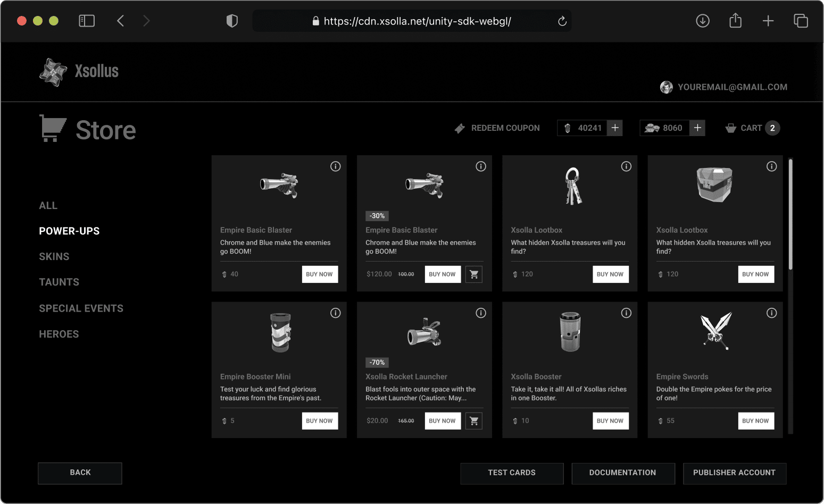The width and height of the screenshot is (824, 504).
Task: Open the user avatar next to the email
Action: coord(666,87)
